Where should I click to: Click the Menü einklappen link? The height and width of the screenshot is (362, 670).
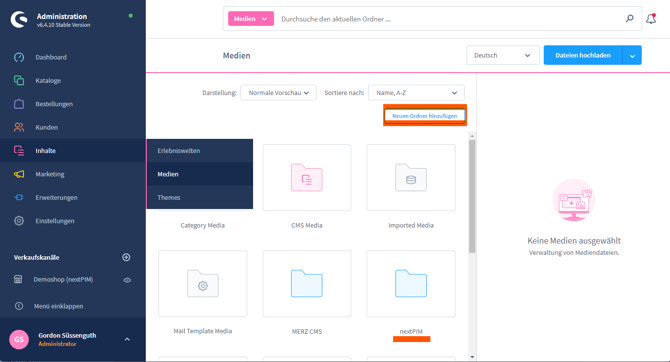[59, 306]
